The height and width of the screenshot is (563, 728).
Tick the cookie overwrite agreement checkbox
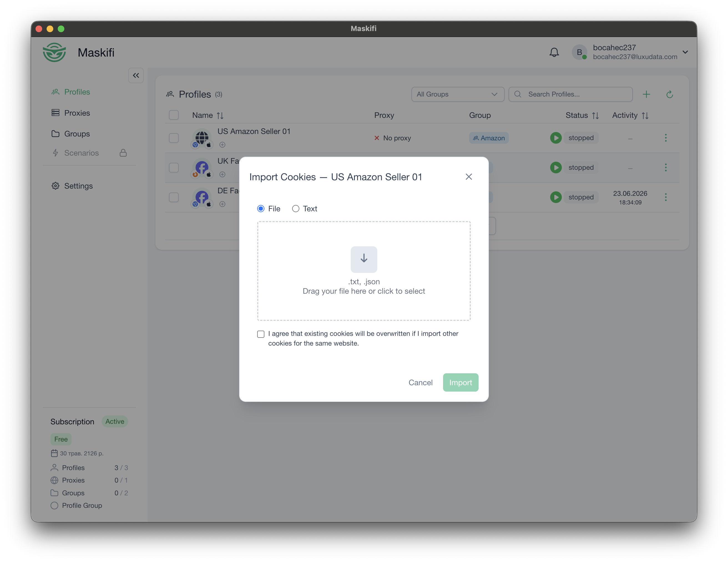click(x=261, y=334)
